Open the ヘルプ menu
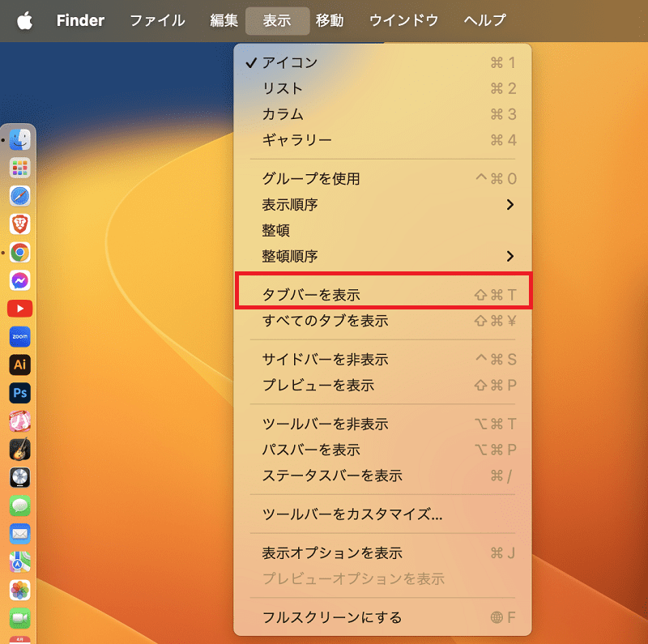 tap(484, 20)
